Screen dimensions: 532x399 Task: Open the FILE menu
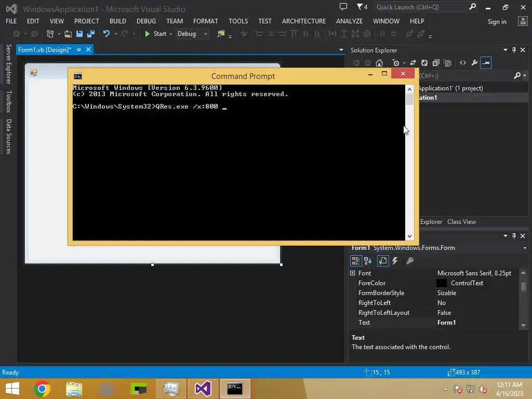tap(11, 21)
